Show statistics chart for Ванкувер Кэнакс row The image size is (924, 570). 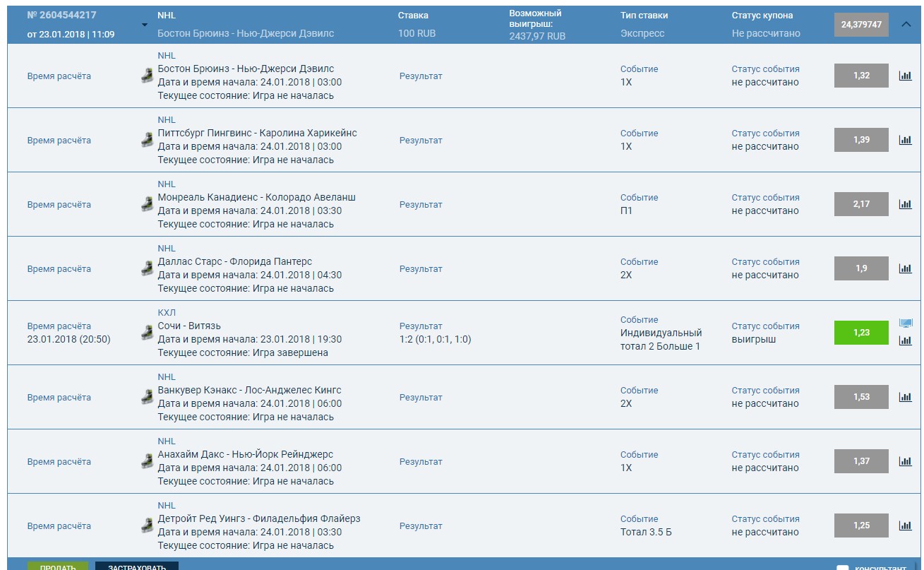tap(905, 397)
